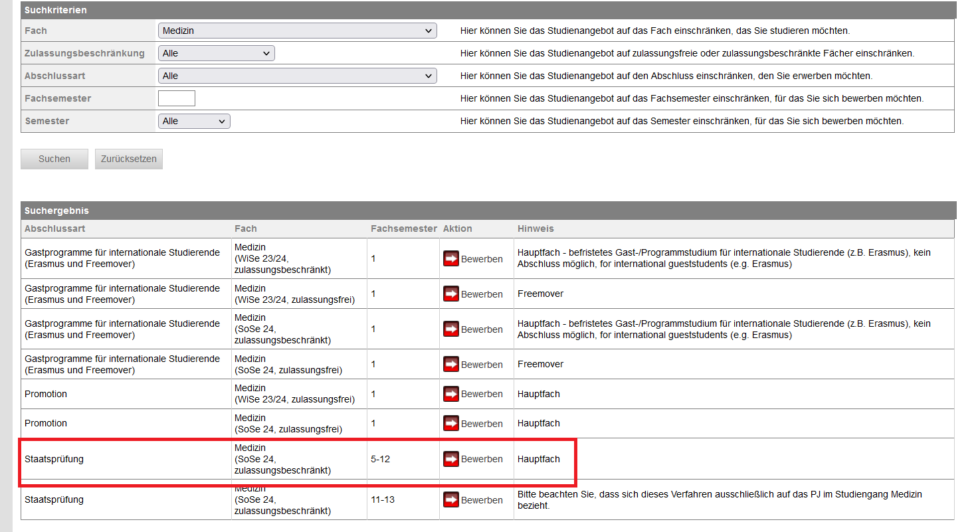Click the help text about zulassungsfreie oder zulassungsbeschränkte Fächer
980x532 pixels.
[x=688, y=53]
